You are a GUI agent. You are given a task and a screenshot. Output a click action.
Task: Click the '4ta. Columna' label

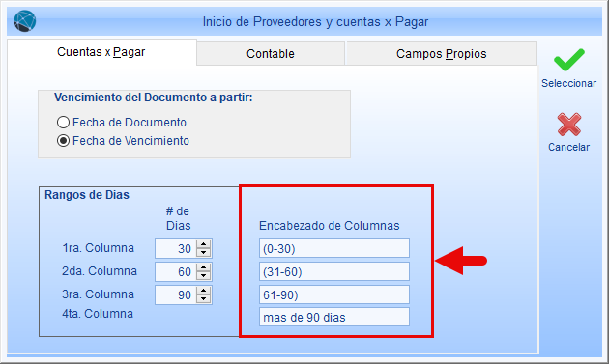tap(98, 313)
